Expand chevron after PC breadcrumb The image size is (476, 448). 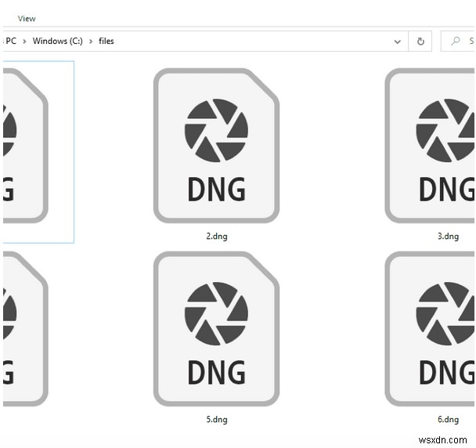24,42
